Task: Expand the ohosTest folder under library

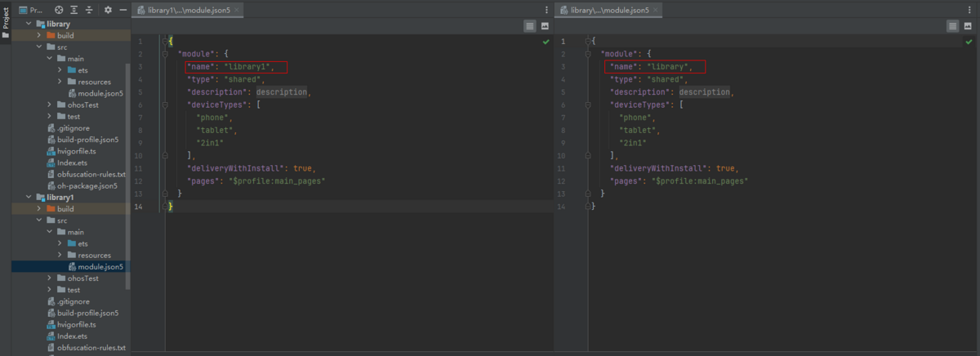Action: [50, 105]
